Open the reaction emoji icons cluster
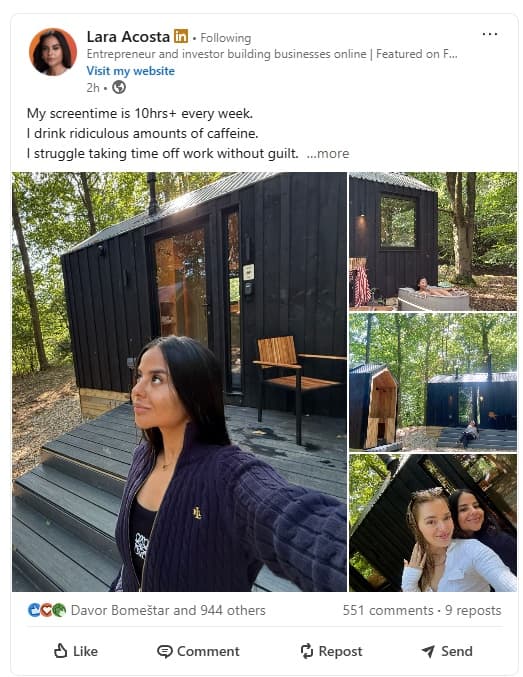523x677 pixels. [x=47, y=610]
